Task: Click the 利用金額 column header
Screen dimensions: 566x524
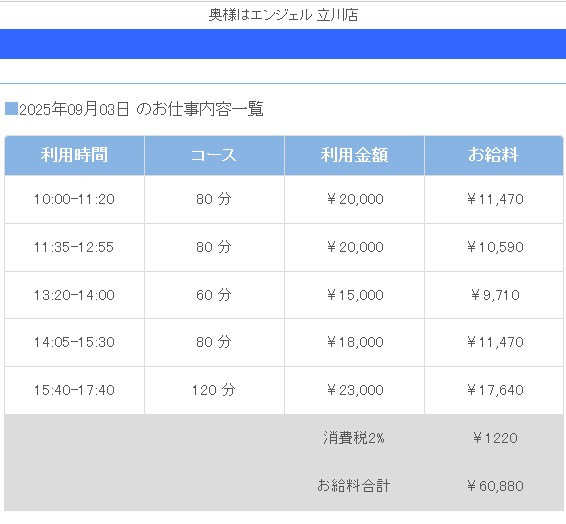Action: pos(354,156)
